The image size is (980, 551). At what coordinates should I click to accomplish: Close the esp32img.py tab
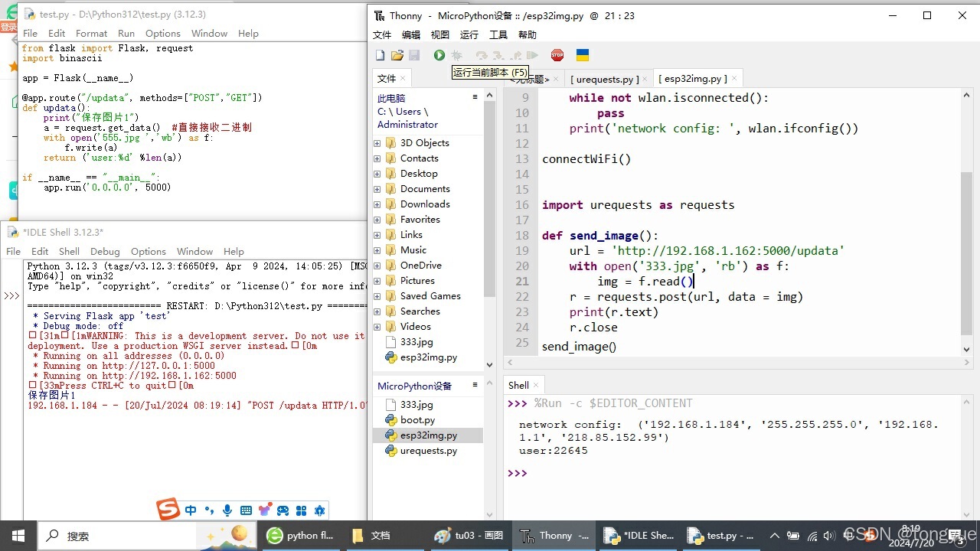click(x=734, y=79)
